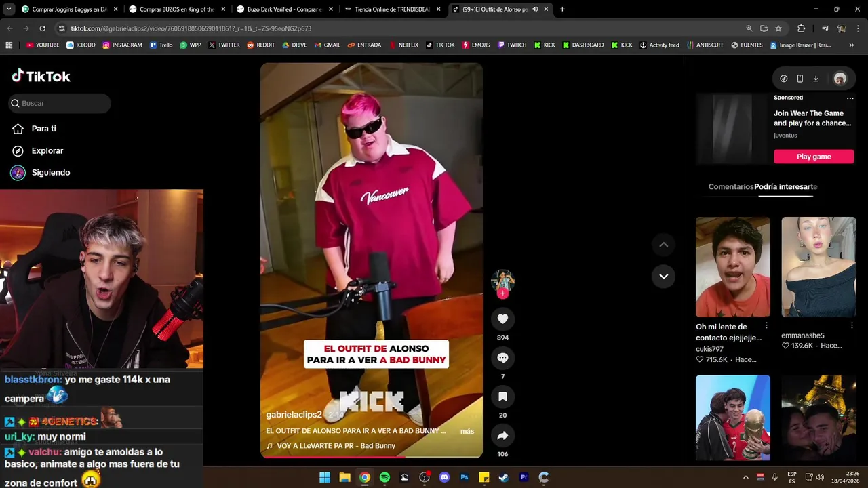Open the cukis797 contact lens video thumbnail
Viewport: 868px width, 488px height.
733,267
